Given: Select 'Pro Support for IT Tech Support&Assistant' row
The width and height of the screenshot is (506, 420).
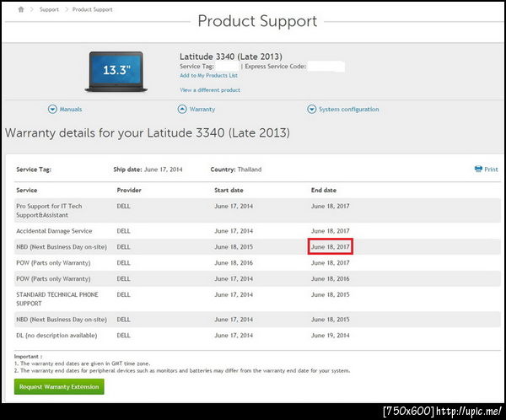Looking at the screenshot, I should 257,211.
